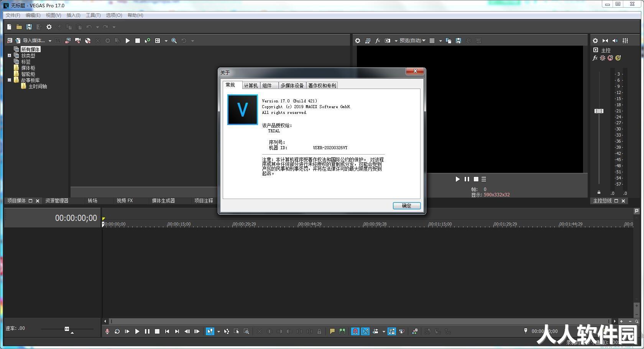
Task: Click play in the timeline transport bar
Action: (137, 331)
